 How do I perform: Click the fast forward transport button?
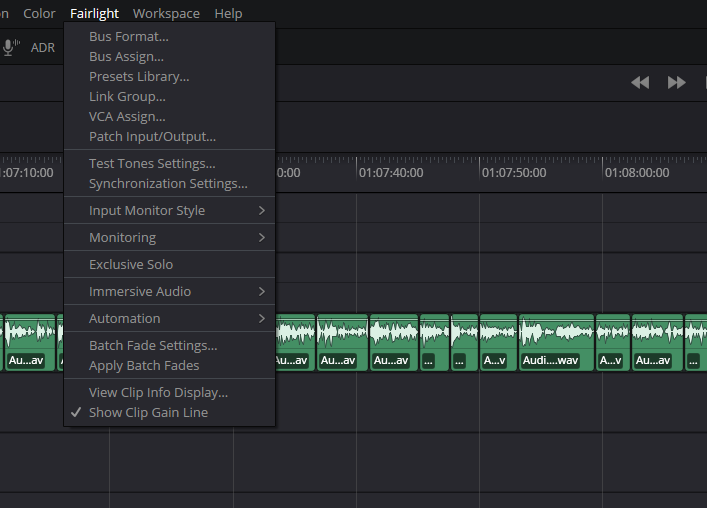click(x=676, y=82)
